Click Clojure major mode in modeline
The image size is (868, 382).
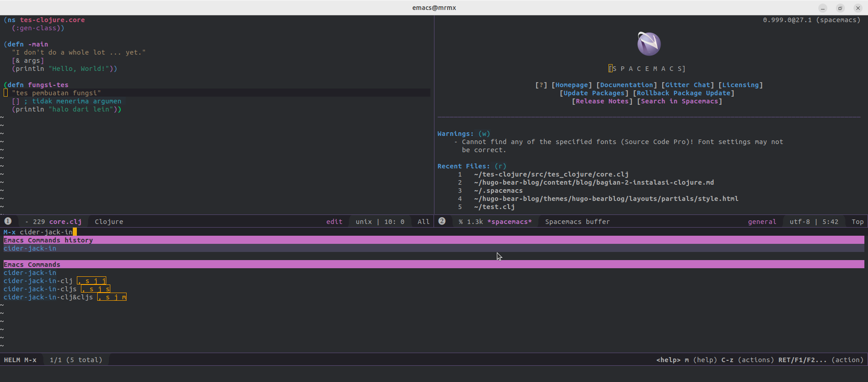click(109, 222)
